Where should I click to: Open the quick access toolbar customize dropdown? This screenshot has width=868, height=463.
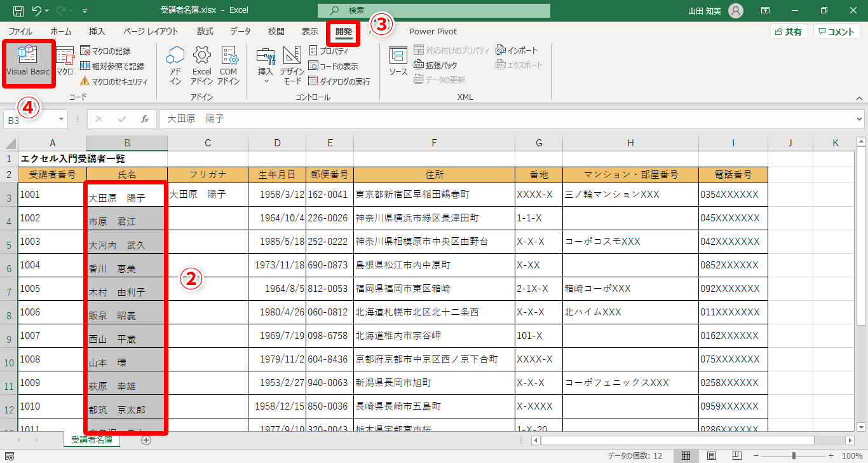85,11
